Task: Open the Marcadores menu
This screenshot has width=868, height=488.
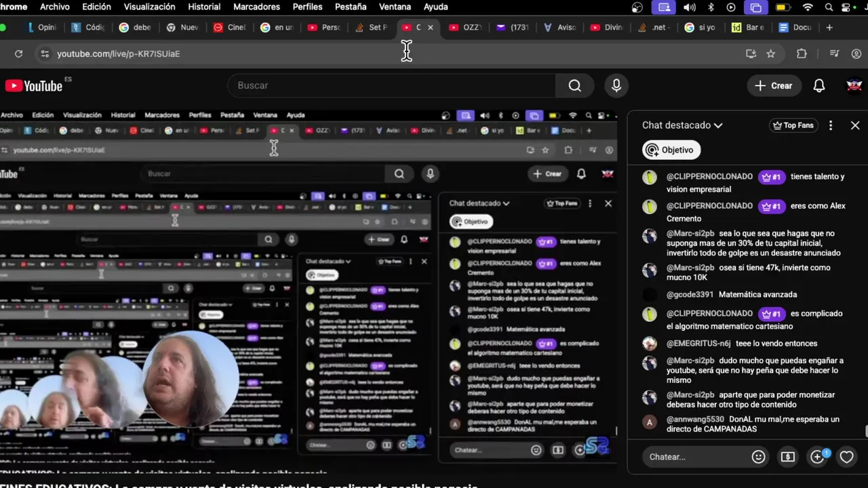Action: [x=256, y=7]
